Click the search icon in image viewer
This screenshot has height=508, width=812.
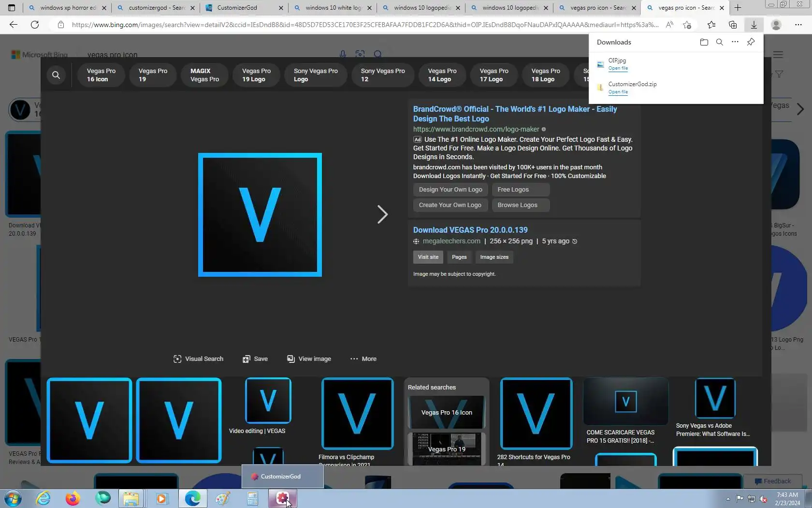[x=56, y=75]
